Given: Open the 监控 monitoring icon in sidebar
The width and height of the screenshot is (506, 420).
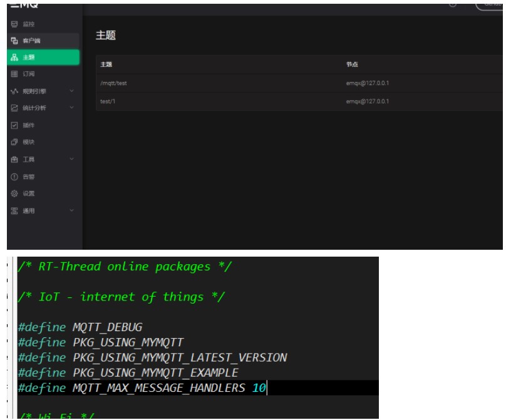Looking at the screenshot, I should pyautogui.click(x=14, y=24).
